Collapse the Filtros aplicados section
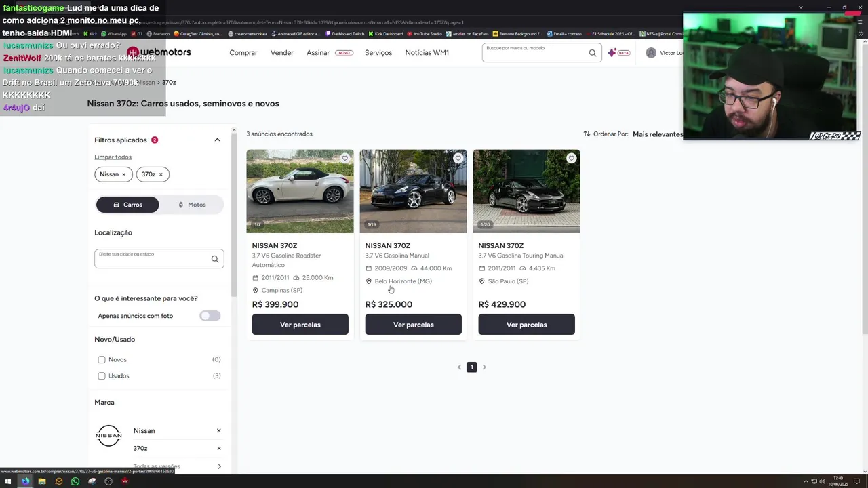Screen dimensions: 868x488 pyautogui.click(x=217, y=140)
